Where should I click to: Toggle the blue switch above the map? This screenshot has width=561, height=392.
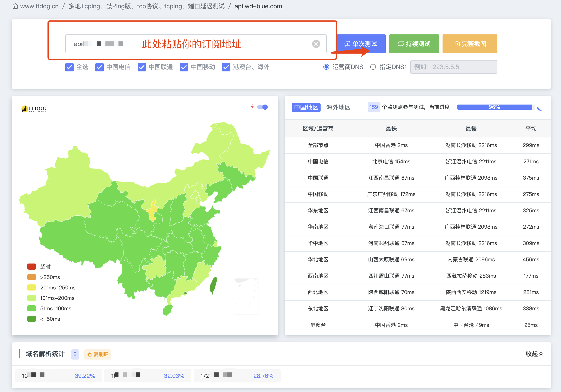coord(262,107)
